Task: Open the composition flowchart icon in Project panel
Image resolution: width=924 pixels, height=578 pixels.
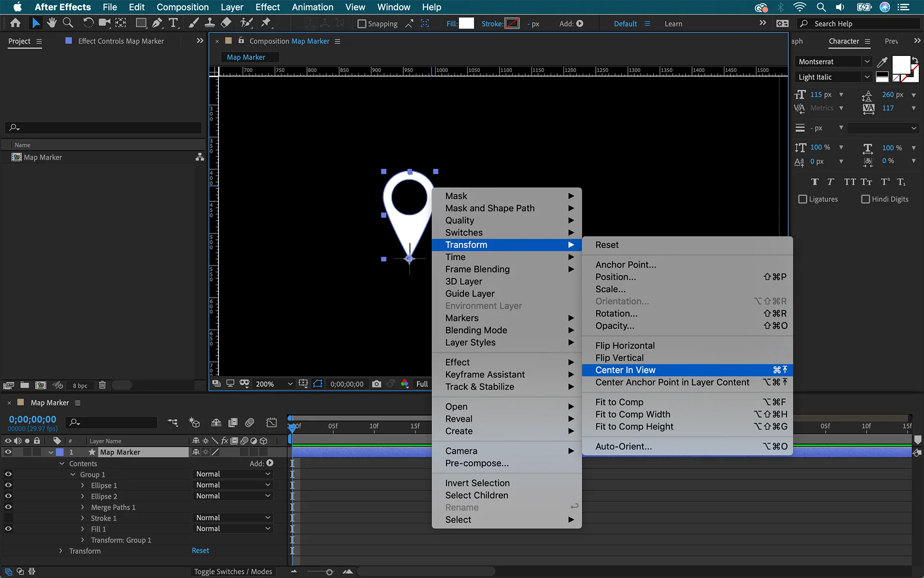Action: (200, 158)
